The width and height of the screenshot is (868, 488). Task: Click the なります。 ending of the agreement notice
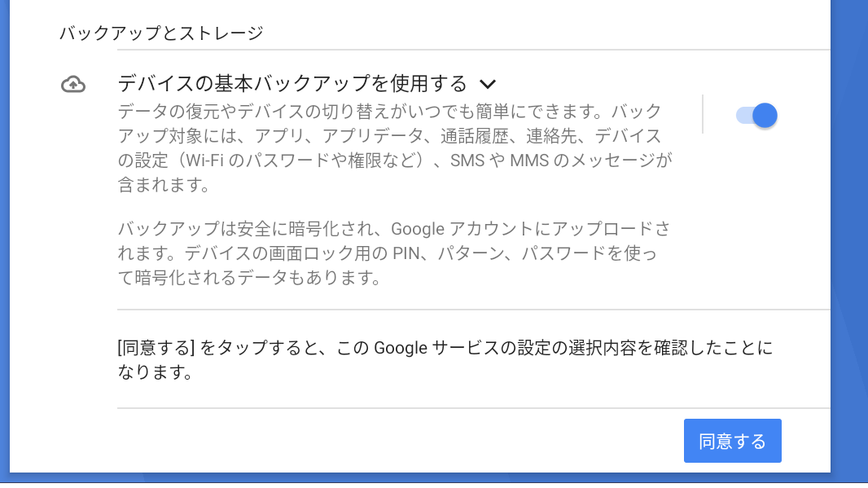(155, 372)
